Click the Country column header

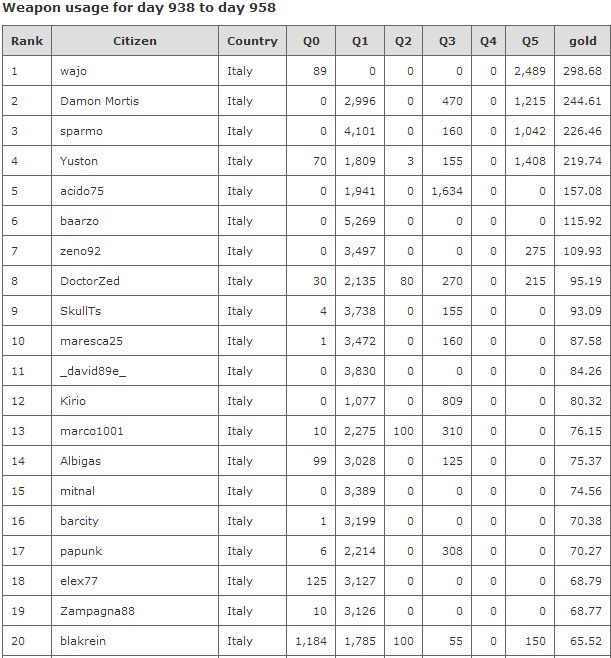point(252,41)
